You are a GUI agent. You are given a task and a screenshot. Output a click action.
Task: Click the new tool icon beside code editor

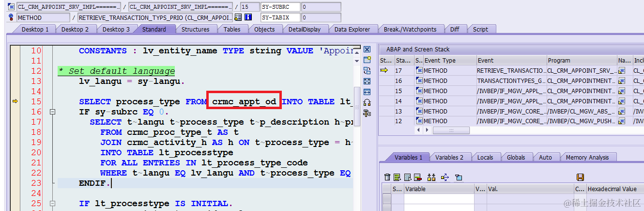tap(367, 60)
